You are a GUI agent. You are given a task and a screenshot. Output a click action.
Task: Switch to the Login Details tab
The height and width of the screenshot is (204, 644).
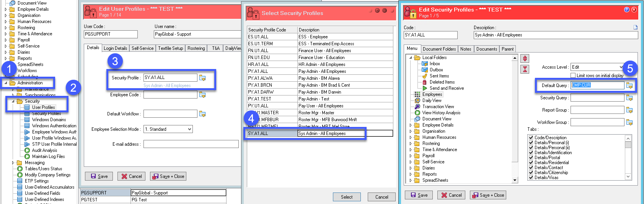[x=115, y=48]
